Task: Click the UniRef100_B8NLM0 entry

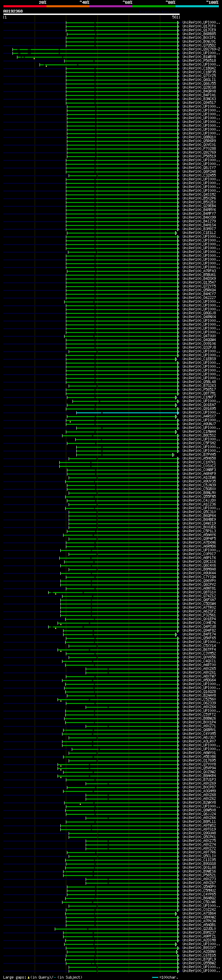Action: coord(199,493)
